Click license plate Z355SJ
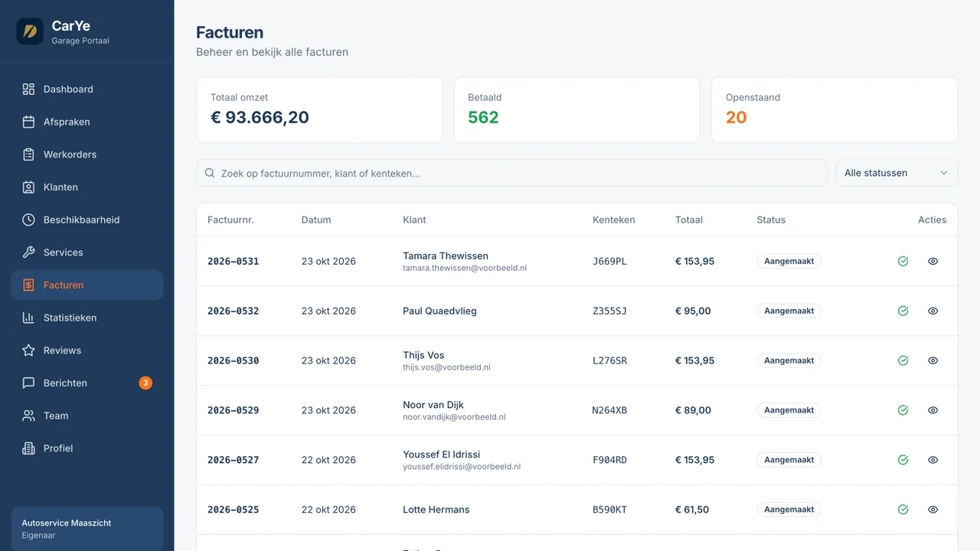Screen dimensions: 980x551 (x=609, y=311)
